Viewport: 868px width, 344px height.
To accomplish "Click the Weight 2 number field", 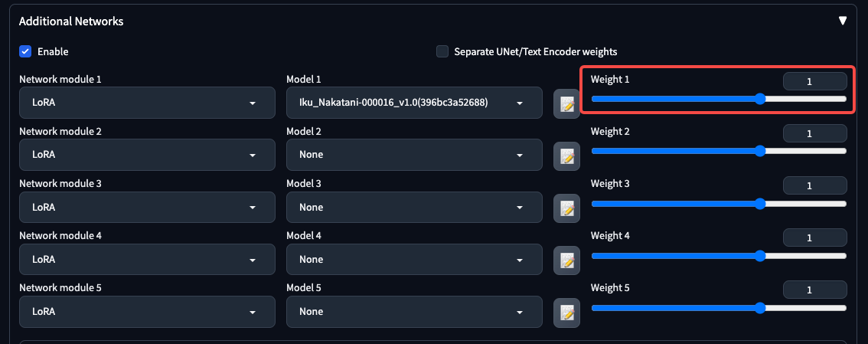I will pyautogui.click(x=814, y=134).
